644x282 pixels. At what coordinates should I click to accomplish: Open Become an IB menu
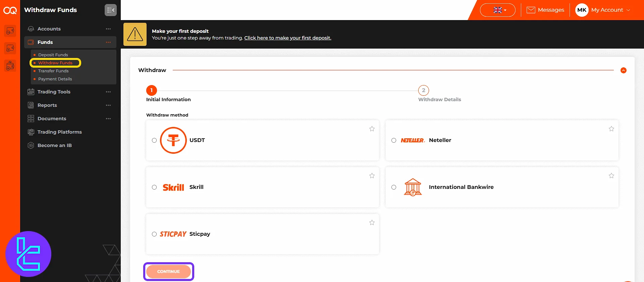pyautogui.click(x=55, y=145)
